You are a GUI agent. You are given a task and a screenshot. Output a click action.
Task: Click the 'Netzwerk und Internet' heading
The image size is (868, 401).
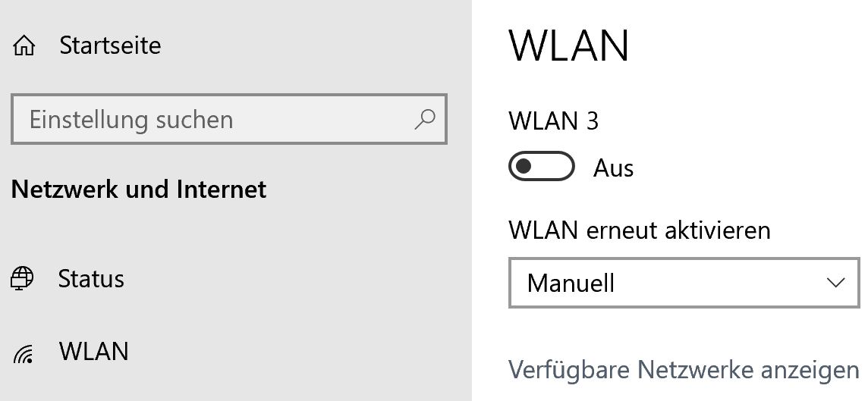[138, 190]
